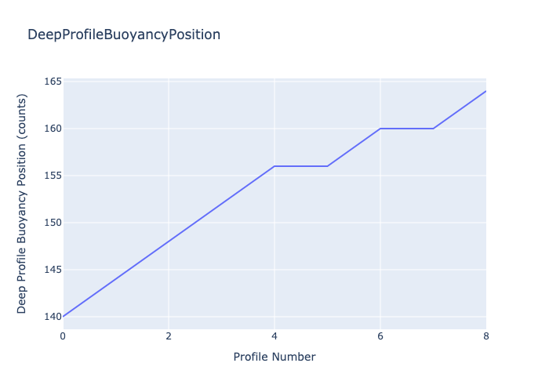549x392 pixels.
Task: Click the 160 y-axis tick label
Action: [x=53, y=129]
